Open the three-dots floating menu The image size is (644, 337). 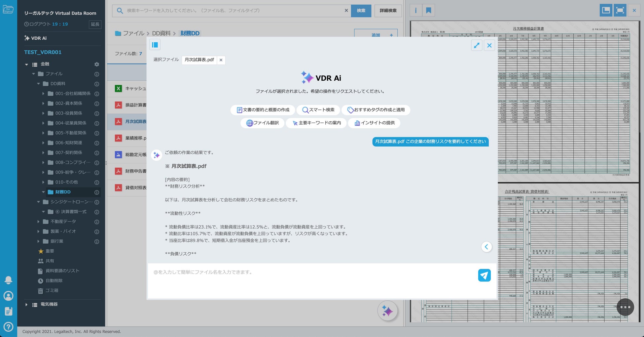(x=625, y=307)
